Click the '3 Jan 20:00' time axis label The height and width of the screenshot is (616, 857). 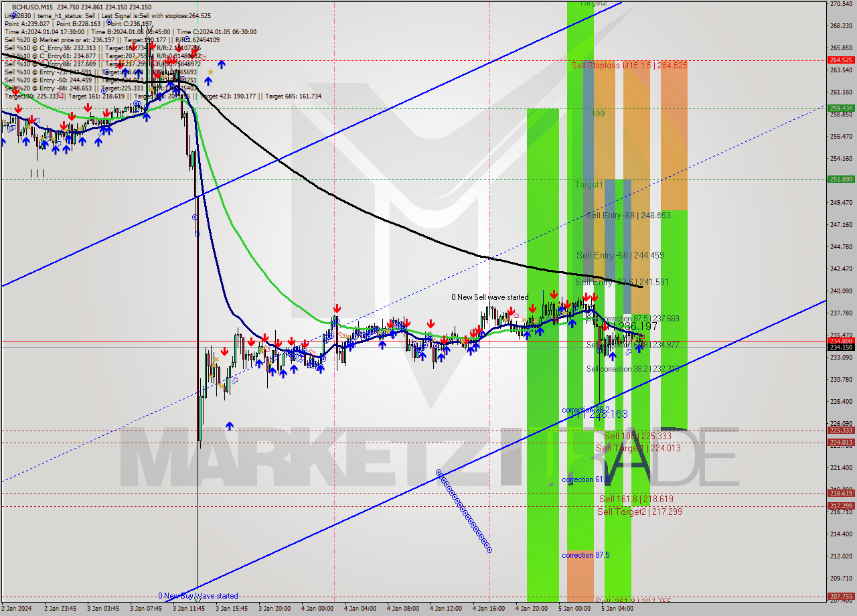(275, 609)
